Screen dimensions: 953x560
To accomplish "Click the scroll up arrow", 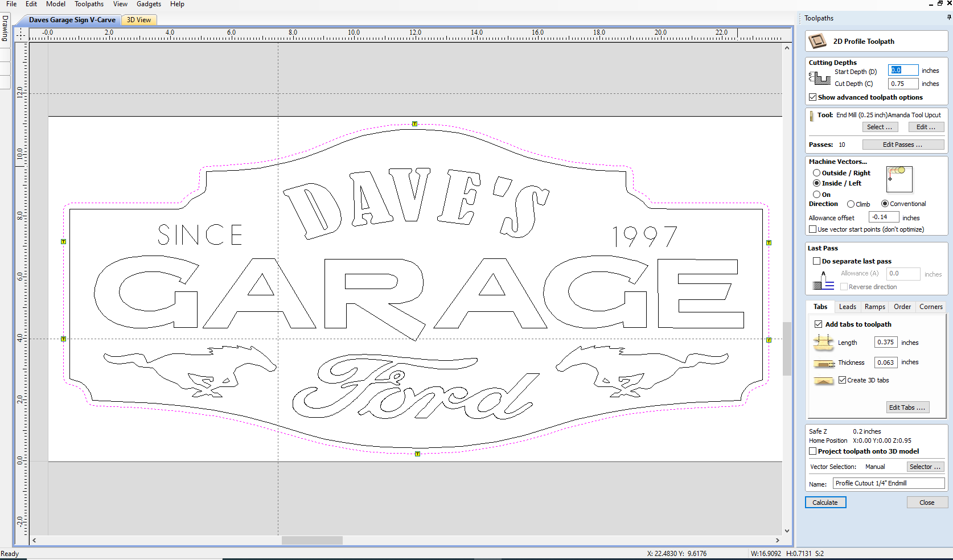I will point(787,48).
